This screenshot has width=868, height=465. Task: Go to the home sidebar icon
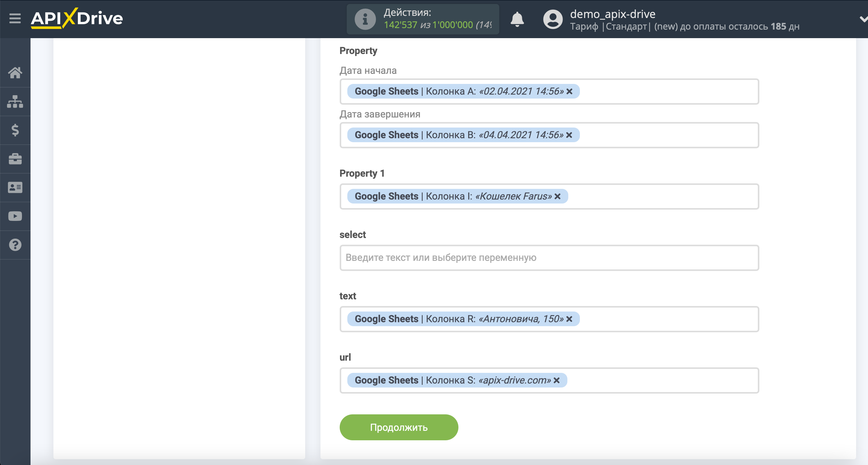tap(15, 72)
